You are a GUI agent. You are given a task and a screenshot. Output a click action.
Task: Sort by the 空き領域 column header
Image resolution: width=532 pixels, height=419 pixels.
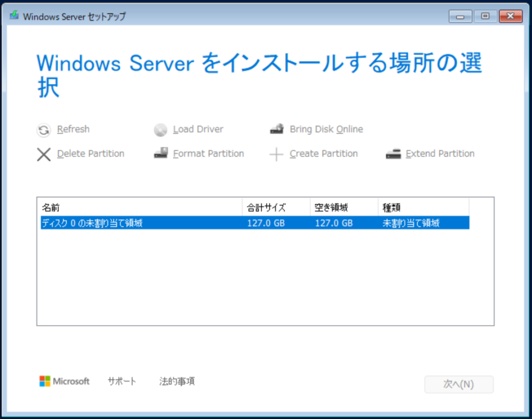(344, 207)
